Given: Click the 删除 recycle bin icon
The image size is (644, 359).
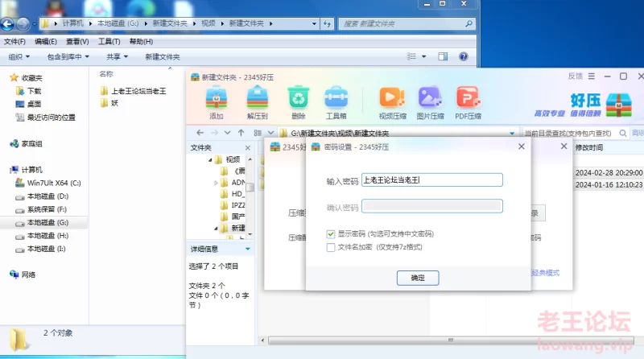Looking at the screenshot, I should [299, 98].
